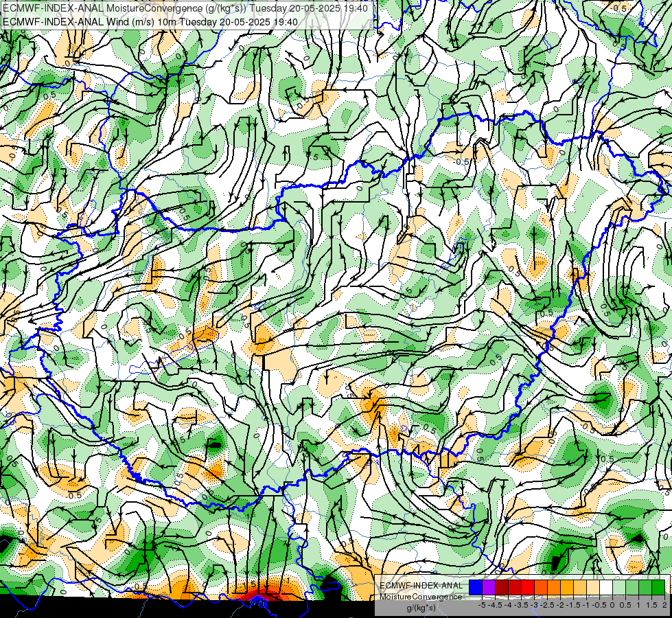672x618 pixels.
Task: Pick the red swatch between -4 and -3.5
Action: (515, 587)
